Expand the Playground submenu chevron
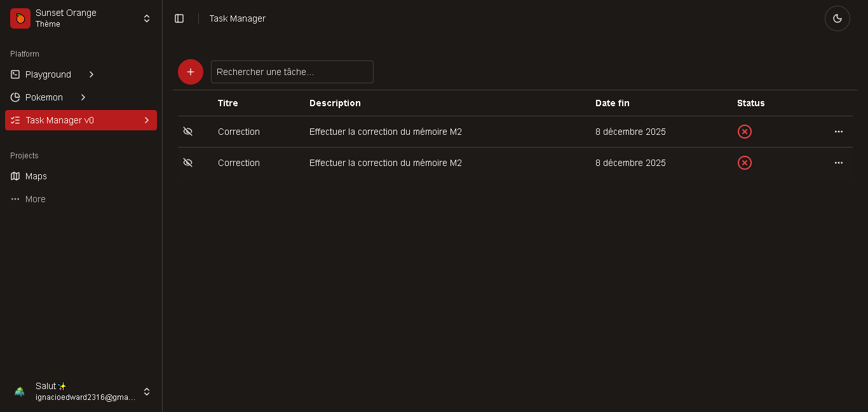Screen dimensions: 868x412 click(x=92, y=74)
